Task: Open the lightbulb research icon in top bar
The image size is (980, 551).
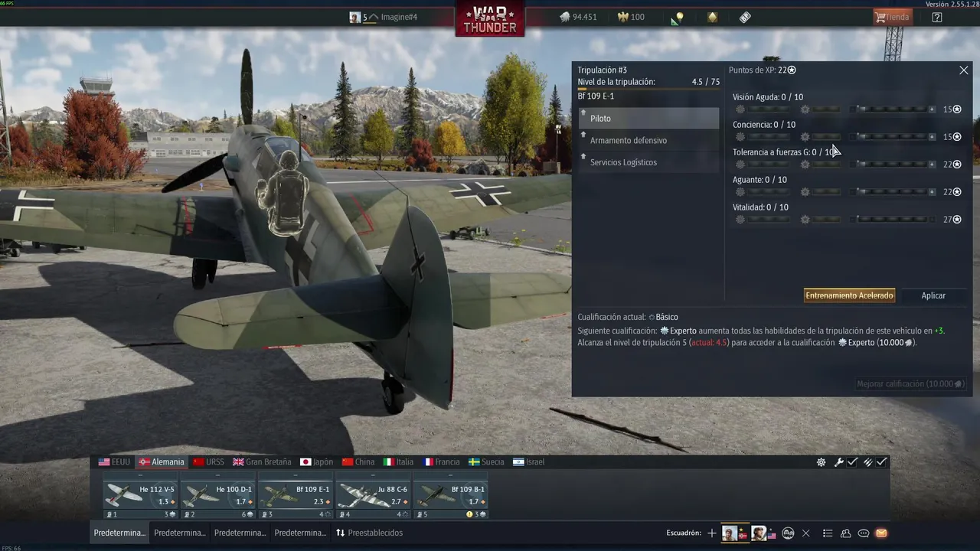Action: pos(677,18)
